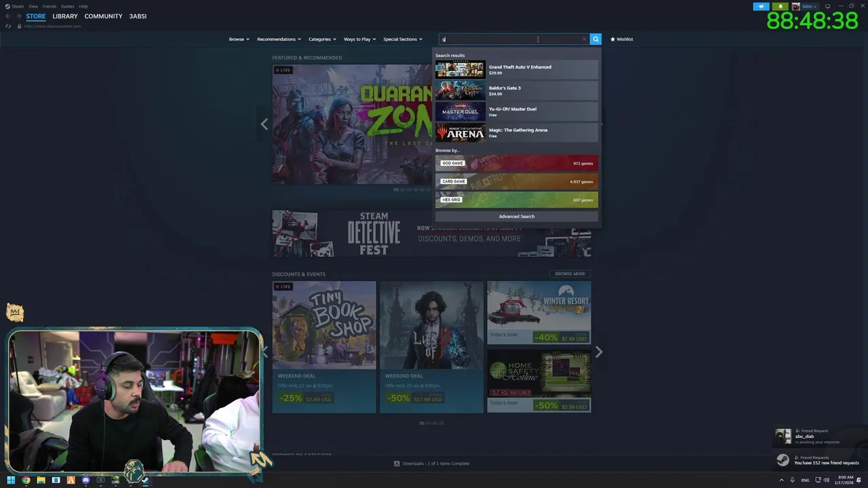Screen dimensions: 868x488
Task: Open the green notifications bell
Action: (780, 6)
